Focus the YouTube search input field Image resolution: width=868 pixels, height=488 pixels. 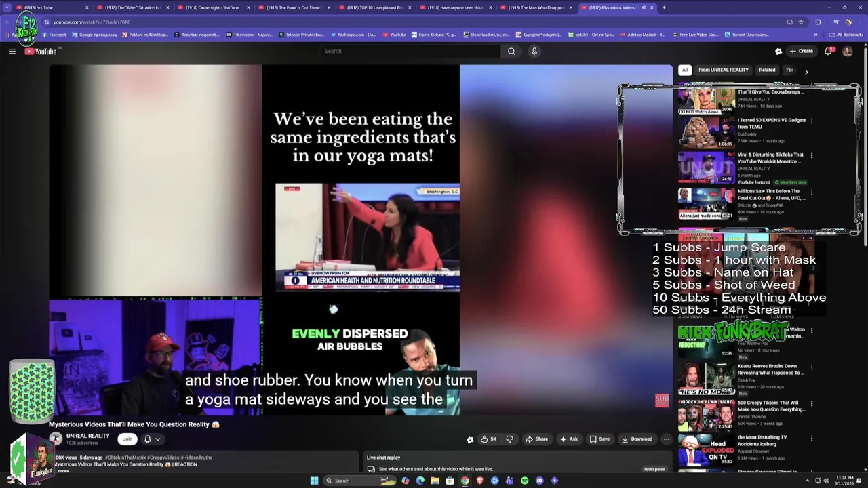(410, 51)
